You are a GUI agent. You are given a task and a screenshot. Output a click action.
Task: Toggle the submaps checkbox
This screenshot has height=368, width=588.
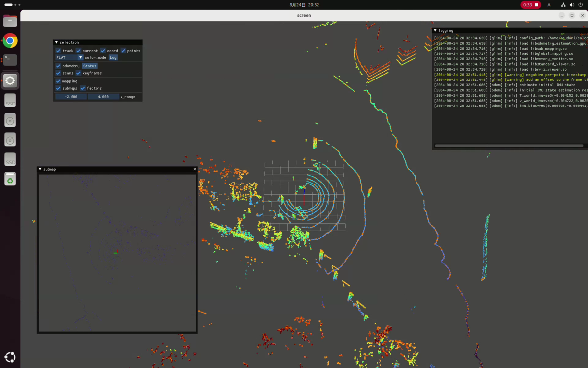pyautogui.click(x=58, y=88)
